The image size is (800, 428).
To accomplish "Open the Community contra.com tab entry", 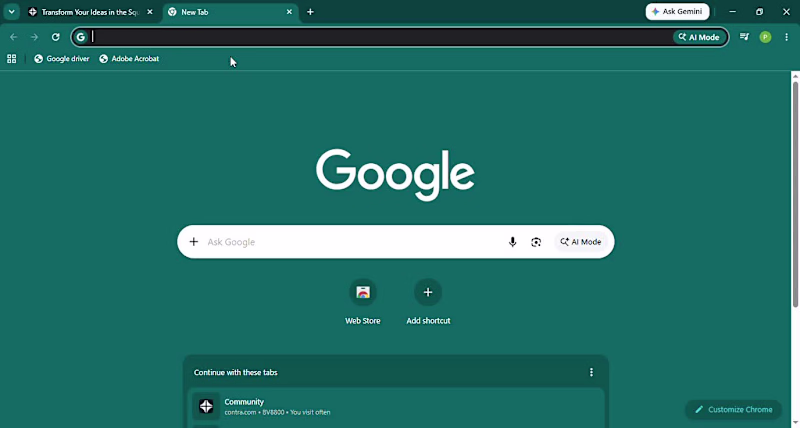I will tap(396, 407).
